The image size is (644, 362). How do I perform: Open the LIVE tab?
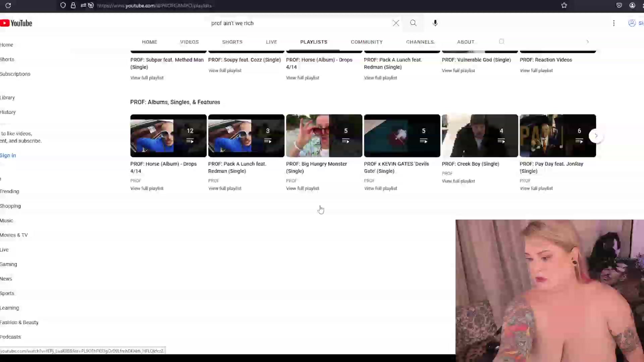click(x=271, y=42)
